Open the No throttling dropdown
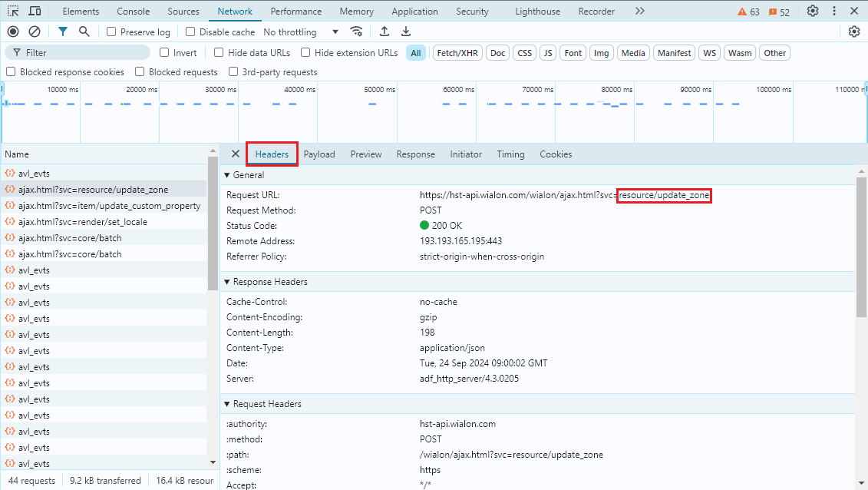This screenshot has height=490, width=868. coord(300,32)
